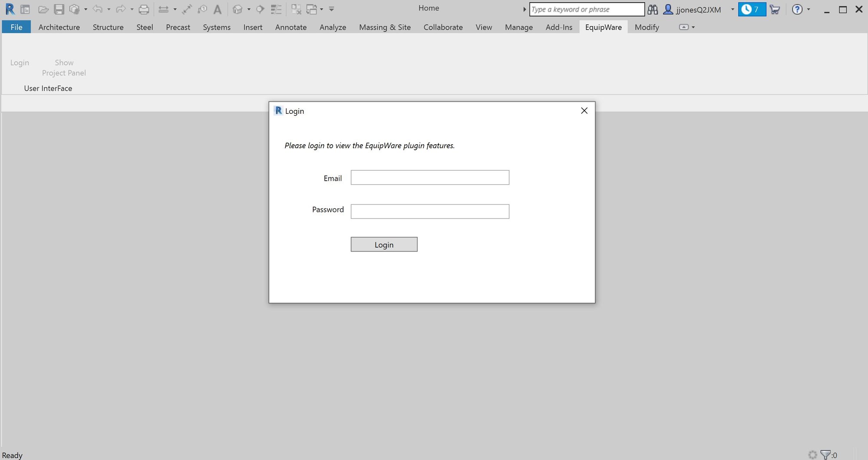Image resolution: width=868 pixels, height=460 pixels.
Task: Click the Help question mark icon
Action: click(797, 9)
